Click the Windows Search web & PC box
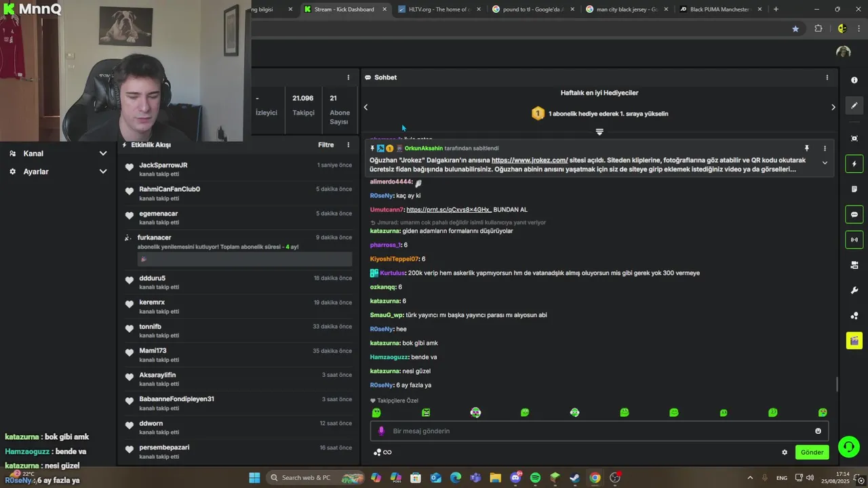 [315, 478]
